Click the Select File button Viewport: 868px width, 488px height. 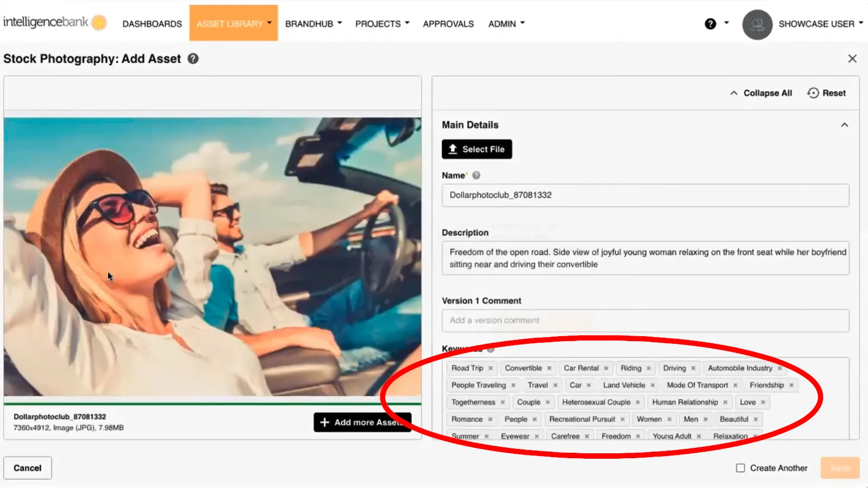tap(477, 149)
